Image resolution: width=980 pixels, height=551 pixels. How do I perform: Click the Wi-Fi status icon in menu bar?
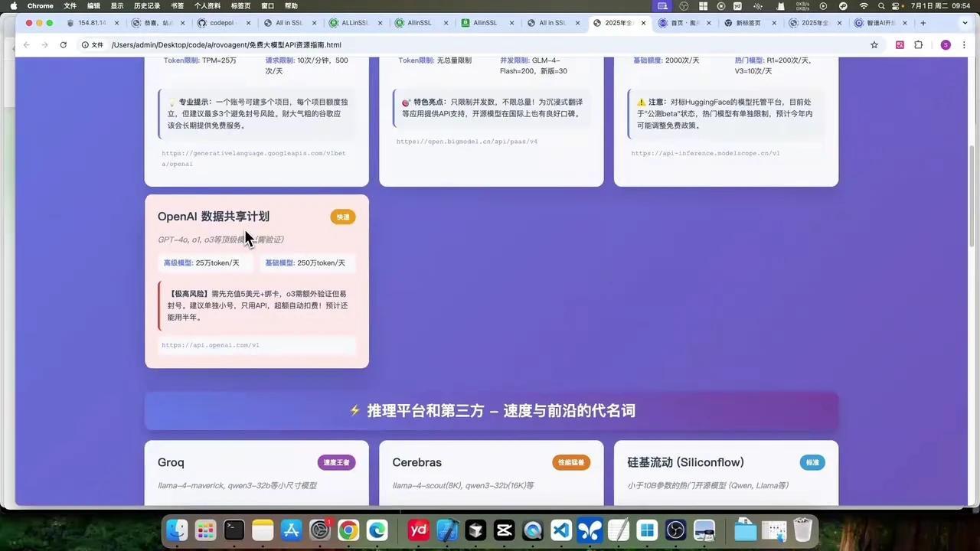point(864,5)
